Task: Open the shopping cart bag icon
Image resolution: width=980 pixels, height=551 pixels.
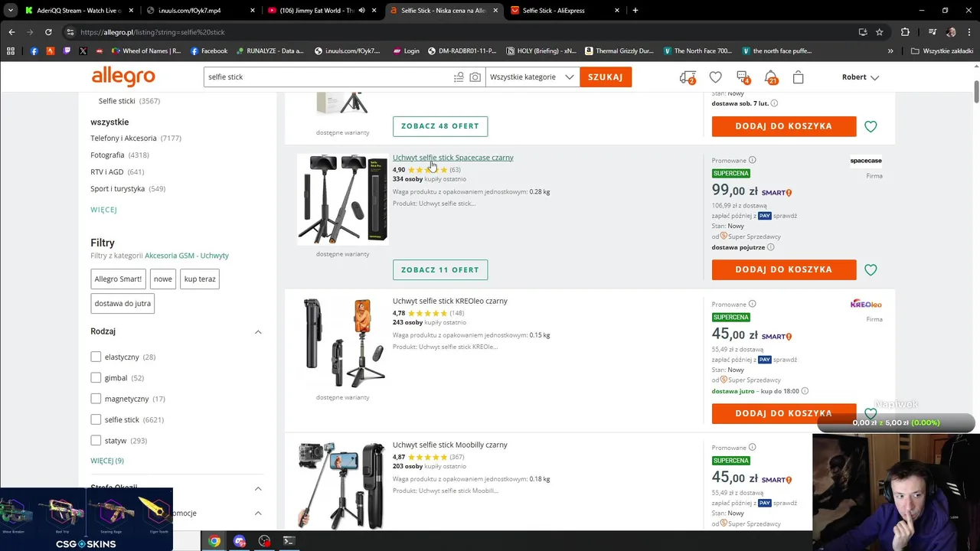Action: pyautogui.click(x=798, y=77)
